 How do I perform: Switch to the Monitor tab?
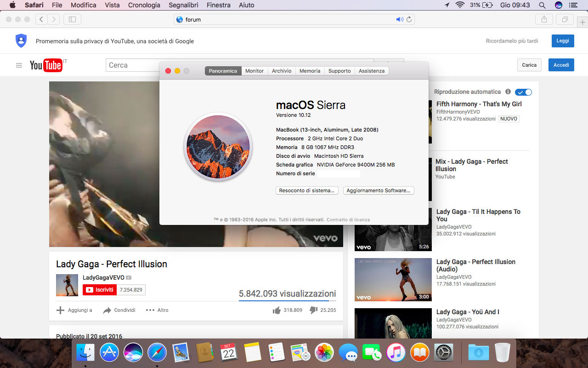254,71
